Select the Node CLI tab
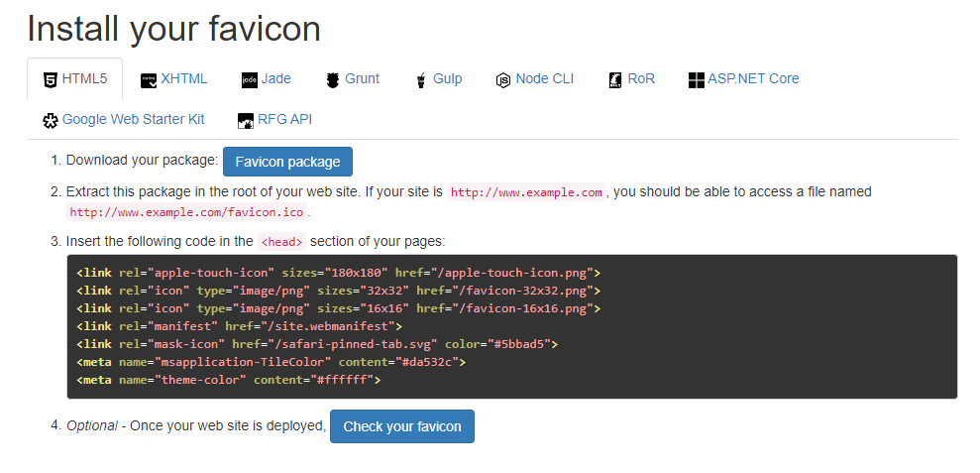Screen dimensions: 980x473 tap(544, 78)
